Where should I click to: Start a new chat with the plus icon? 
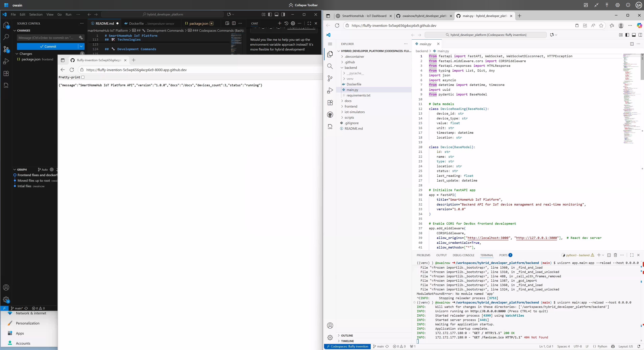(279, 23)
